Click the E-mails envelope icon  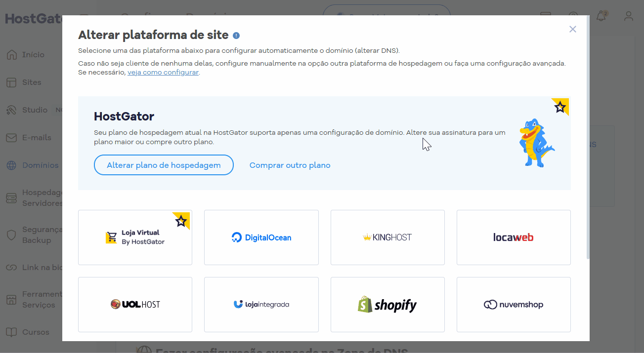click(x=11, y=138)
